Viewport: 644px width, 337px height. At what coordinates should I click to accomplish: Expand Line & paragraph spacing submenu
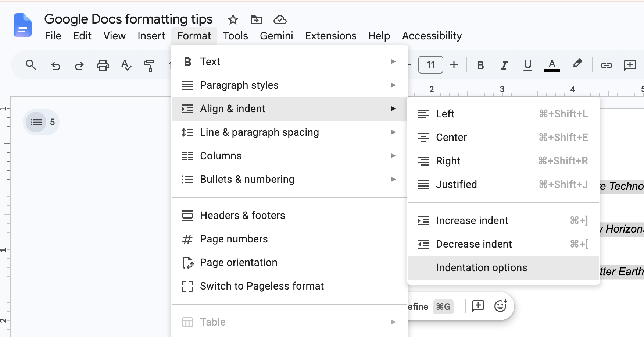coord(290,132)
